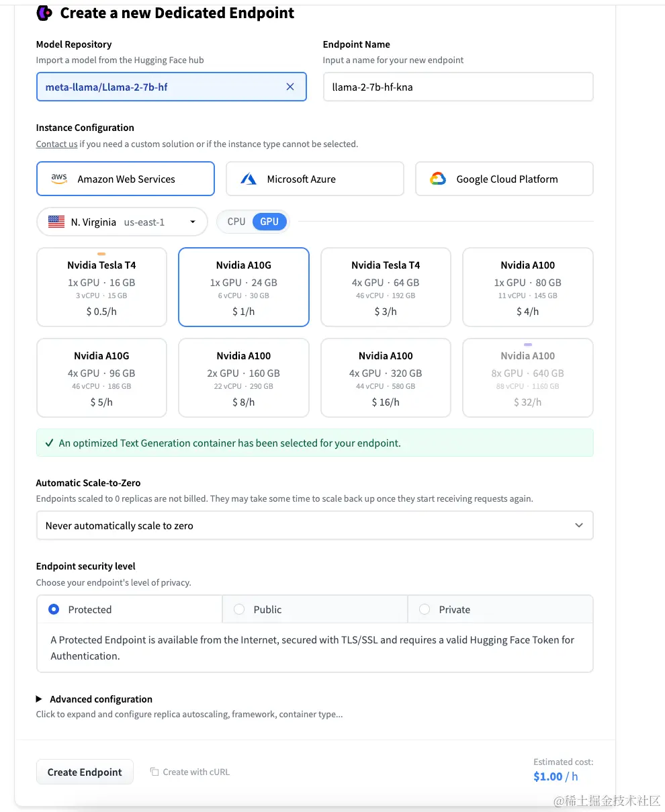Select the Public security radio button
665x812 pixels.
pyautogui.click(x=239, y=609)
